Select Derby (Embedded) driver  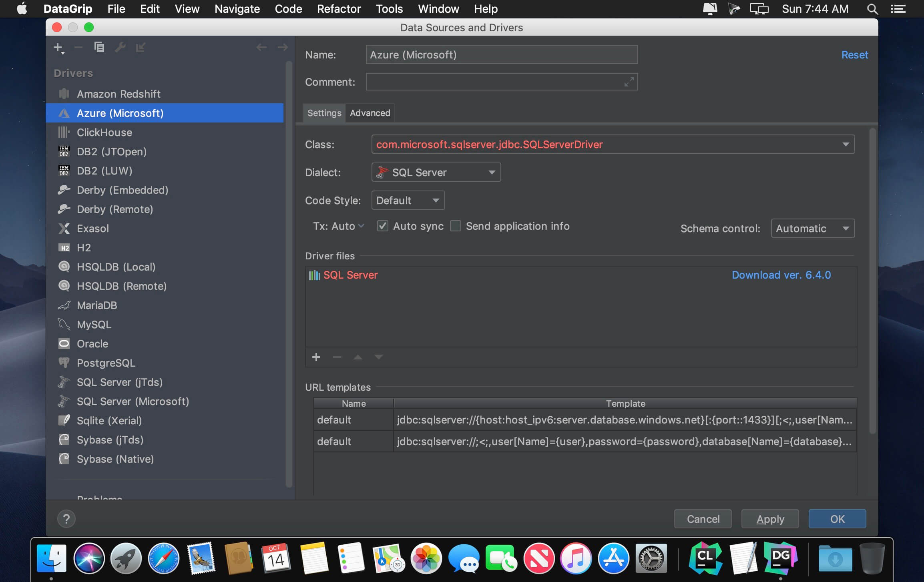(165, 190)
